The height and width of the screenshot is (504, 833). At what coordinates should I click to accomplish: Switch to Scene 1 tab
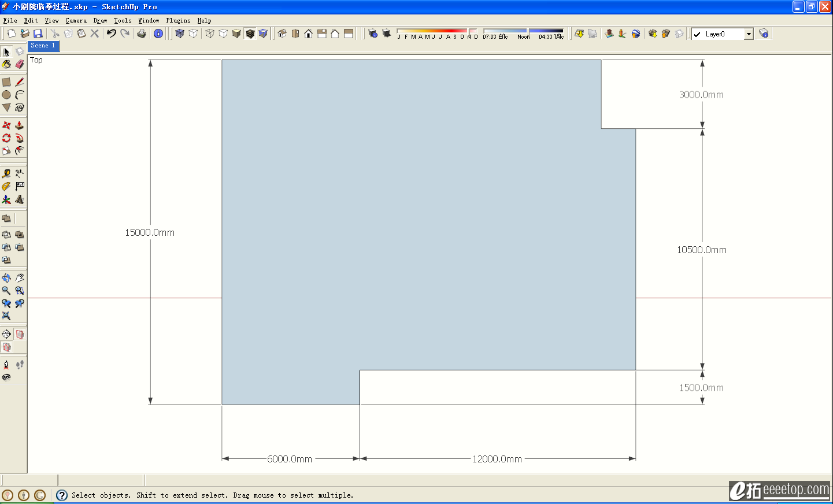pos(43,46)
